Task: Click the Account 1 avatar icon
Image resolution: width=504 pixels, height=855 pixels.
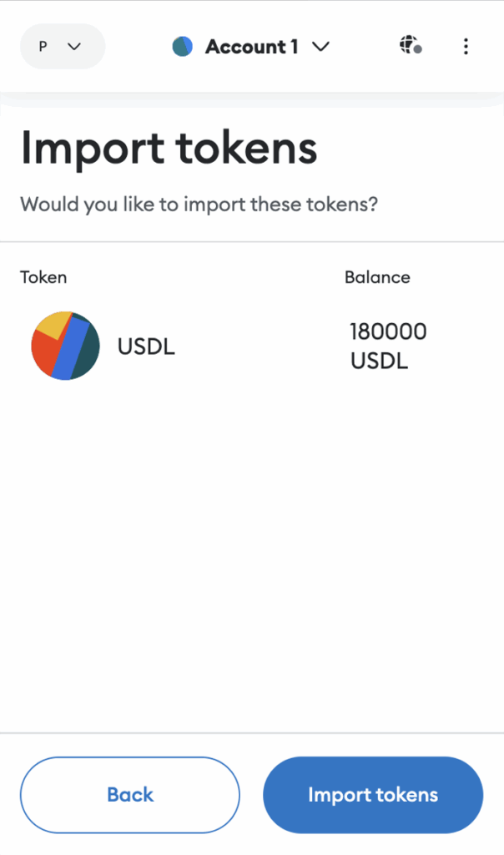Action: point(183,47)
